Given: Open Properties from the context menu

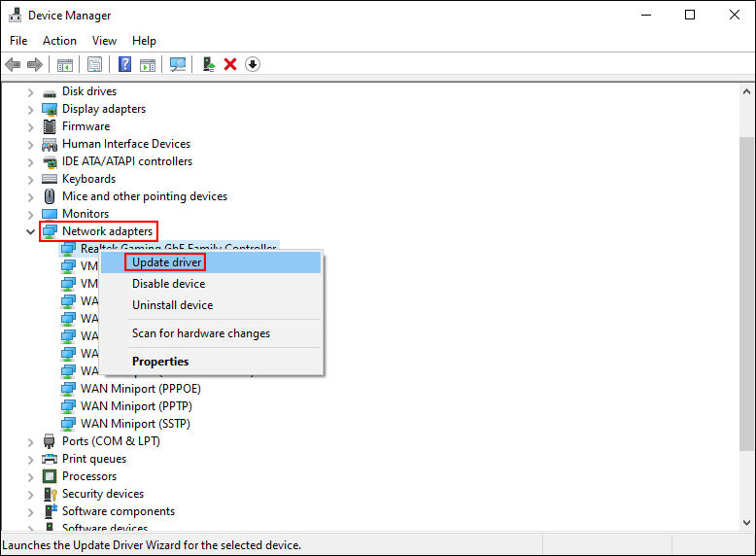Looking at the screenshot, I should coord(211,362).
